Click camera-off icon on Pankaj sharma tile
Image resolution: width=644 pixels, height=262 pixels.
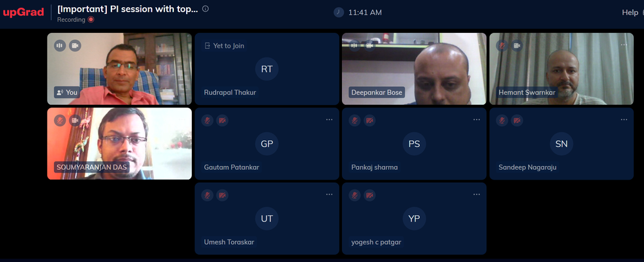pyautogui.click(x=370, y=120)
